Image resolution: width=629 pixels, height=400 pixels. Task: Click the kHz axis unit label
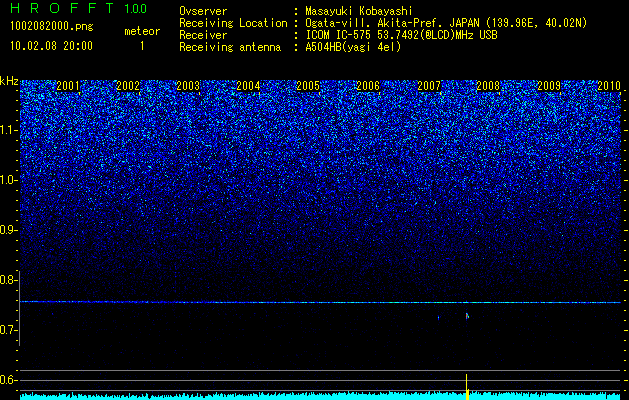point(9,82)
